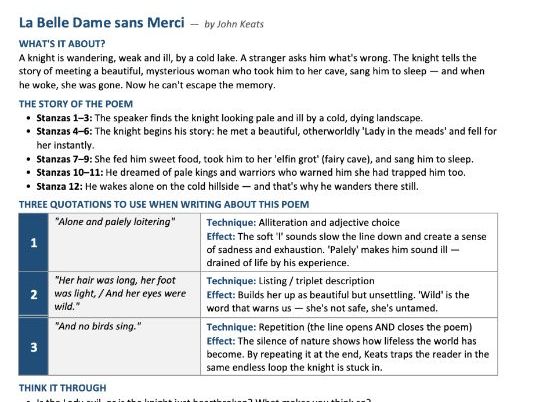The height and width of the screenshot is (402, 536).
Task: Click the title La Belle Dame sans Merci
Action: 102,23
